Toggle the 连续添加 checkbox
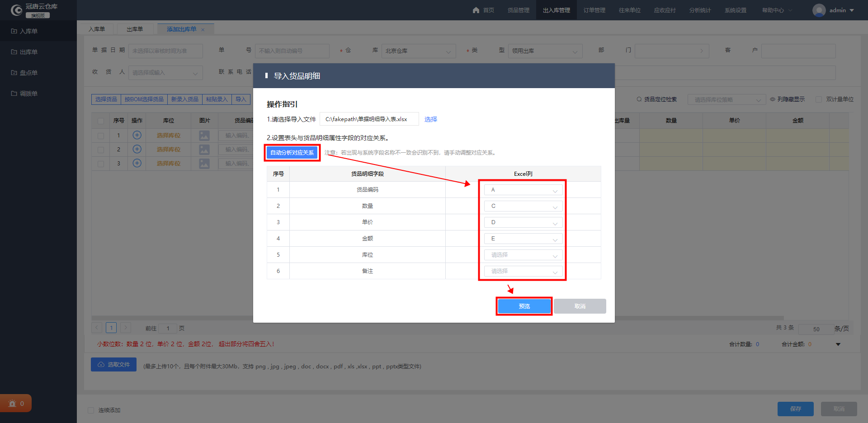Screen dimensions: 868x423 click(x=91, y=410)
